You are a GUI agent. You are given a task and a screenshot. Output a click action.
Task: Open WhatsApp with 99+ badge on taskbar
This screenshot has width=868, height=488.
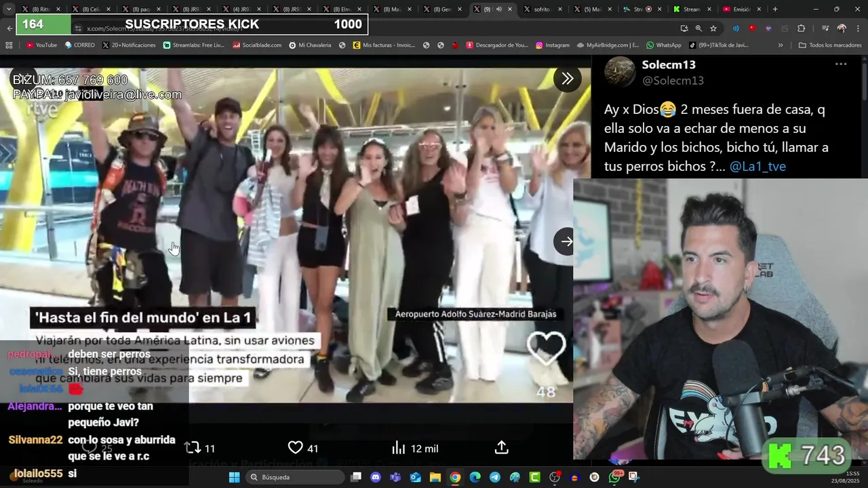coord(615,477)
